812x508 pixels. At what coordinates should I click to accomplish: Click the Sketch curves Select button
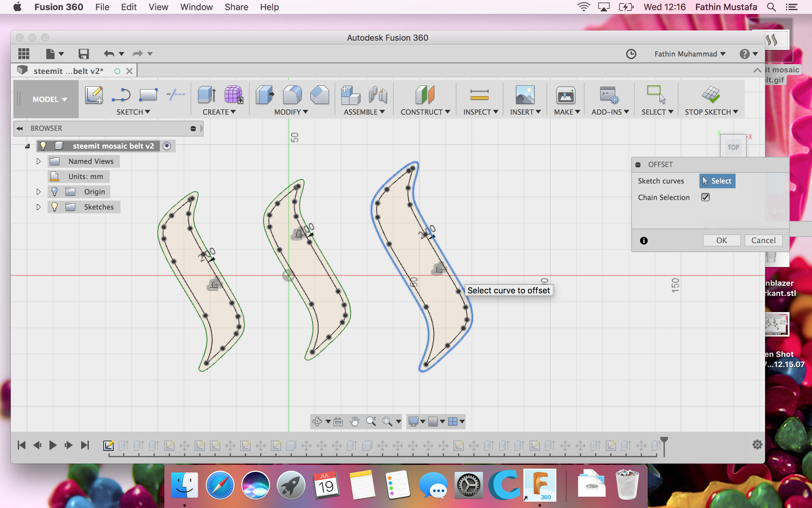(x=717, y=181)
